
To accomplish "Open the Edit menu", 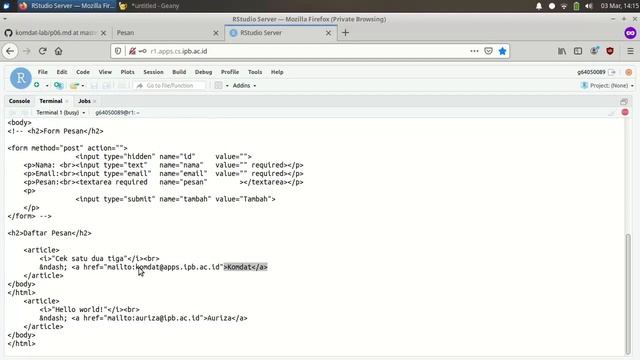I will [62, 72].
